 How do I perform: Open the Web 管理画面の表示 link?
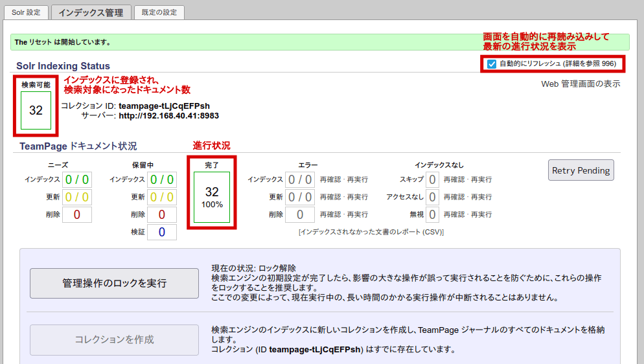[581, 84]
